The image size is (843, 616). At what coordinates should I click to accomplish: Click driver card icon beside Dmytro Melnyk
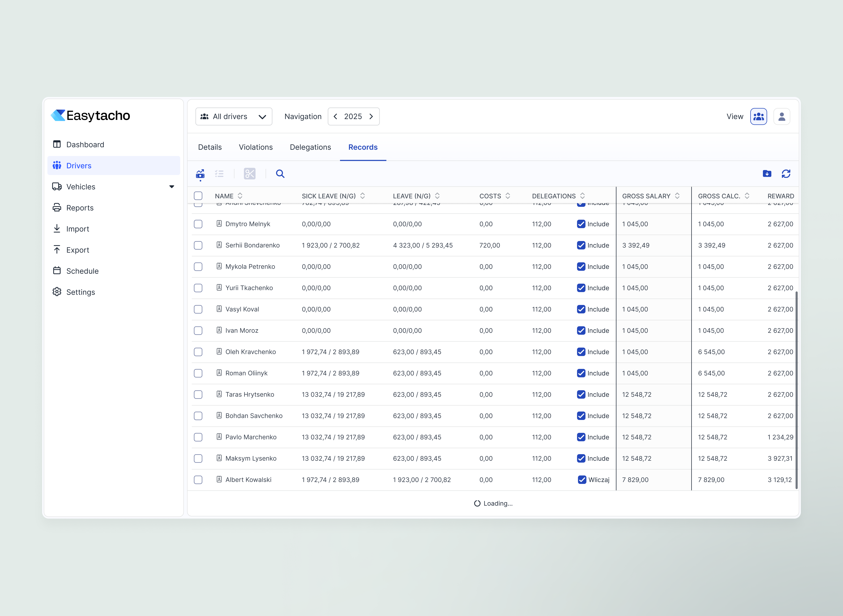[x=219, y=224]
